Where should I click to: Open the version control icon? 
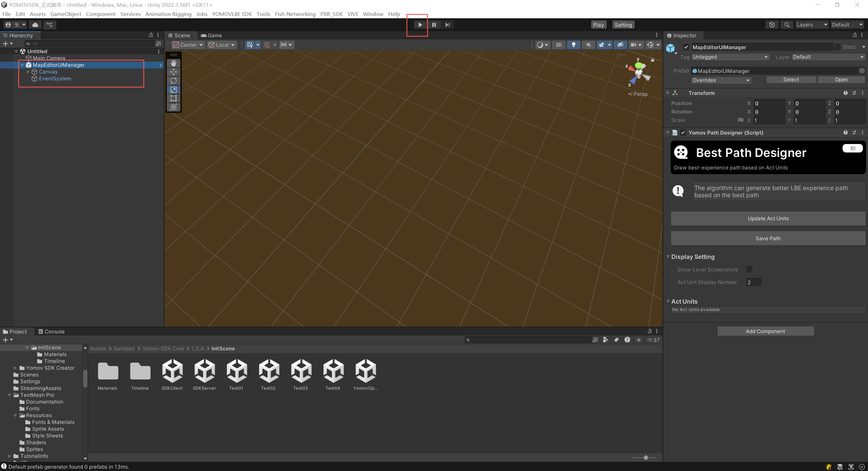click(50, 25)
